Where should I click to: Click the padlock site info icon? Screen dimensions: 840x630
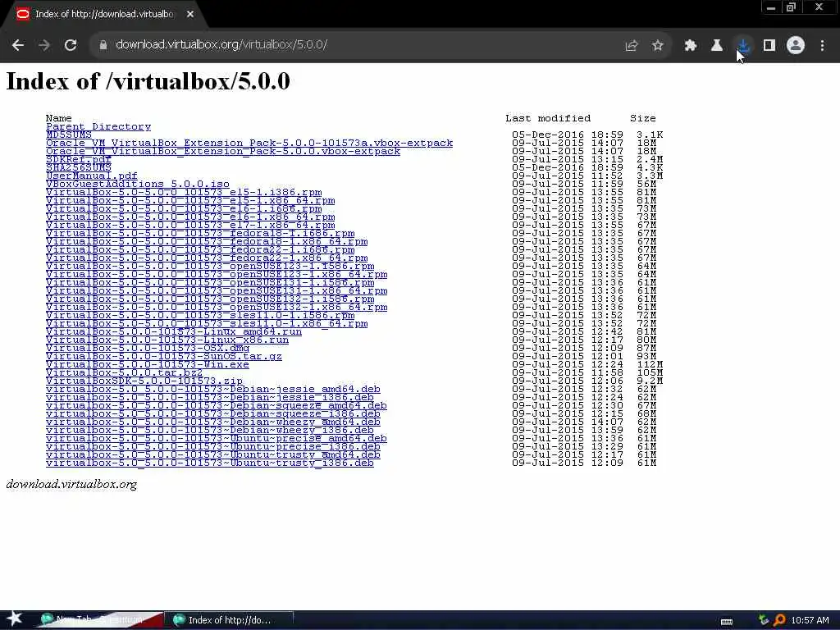103,45
